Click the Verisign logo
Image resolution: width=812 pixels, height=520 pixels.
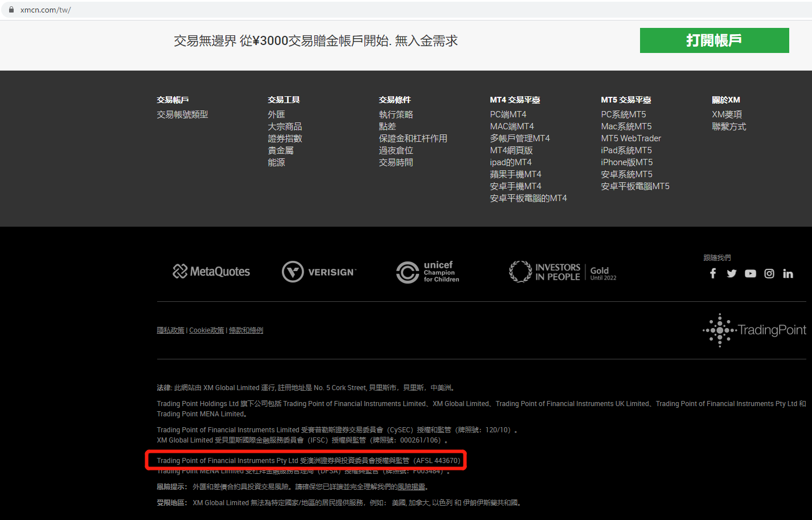tap(319, 272)
